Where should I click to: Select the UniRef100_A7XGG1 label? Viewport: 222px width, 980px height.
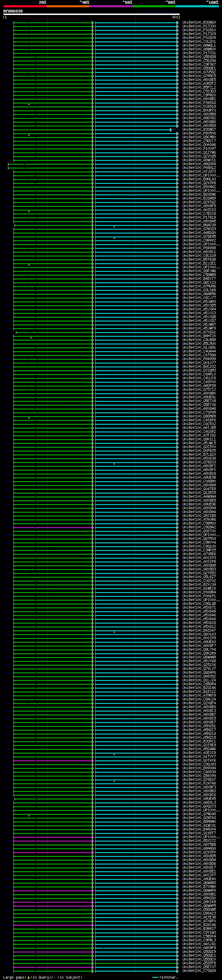(199, 332)
